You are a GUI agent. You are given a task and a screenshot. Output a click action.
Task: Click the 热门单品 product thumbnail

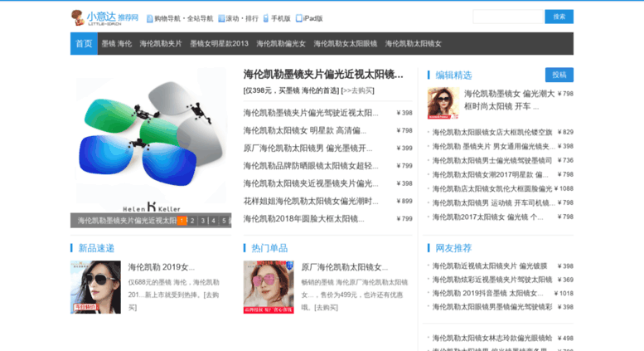click(x=269, y=287)
